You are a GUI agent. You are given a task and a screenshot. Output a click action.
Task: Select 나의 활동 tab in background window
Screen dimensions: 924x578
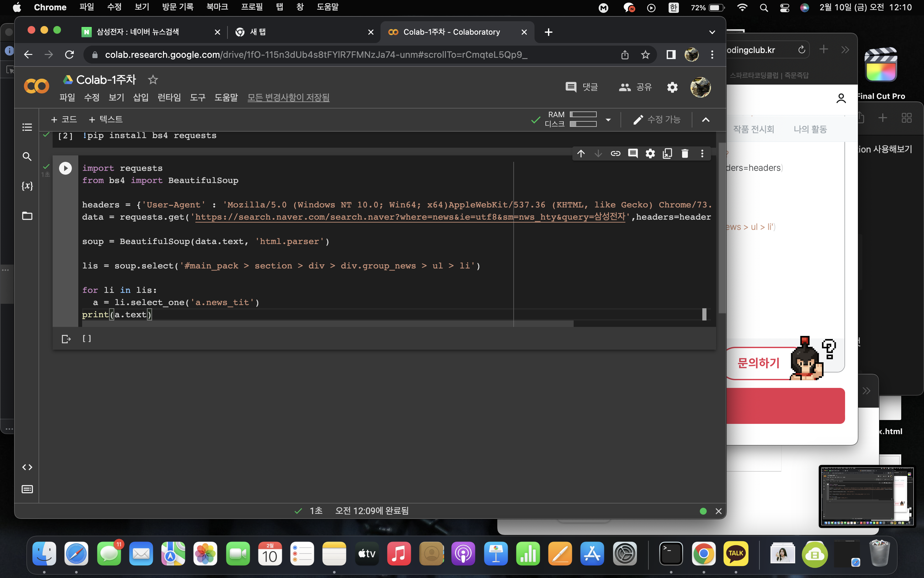coord(810,129)
